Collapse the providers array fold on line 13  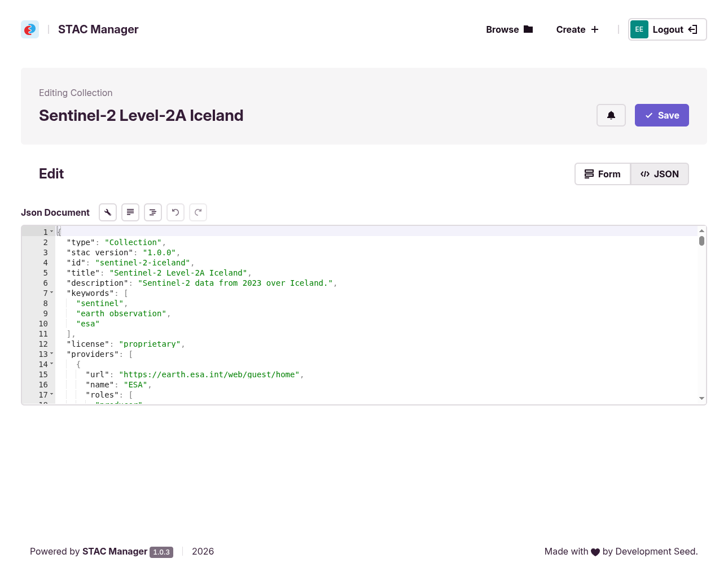click(x=52, y=354)
